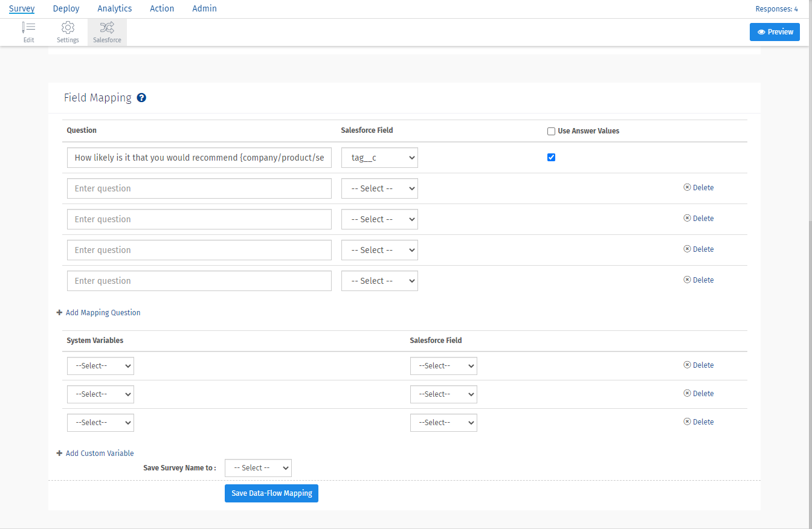Image resolution: width=812 pixels, height=529 pixels.
Task: Toggle the Use Answer Values header checkbox
Action: coord(551,131)
